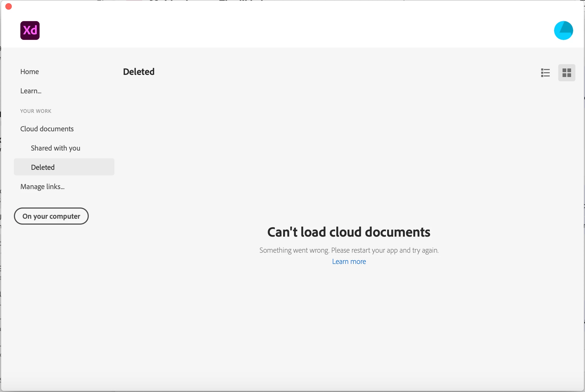Click the Something went wrong message text
Image resolution: width=585 pixels, height=392 pixels.
(x=349, y=250)
